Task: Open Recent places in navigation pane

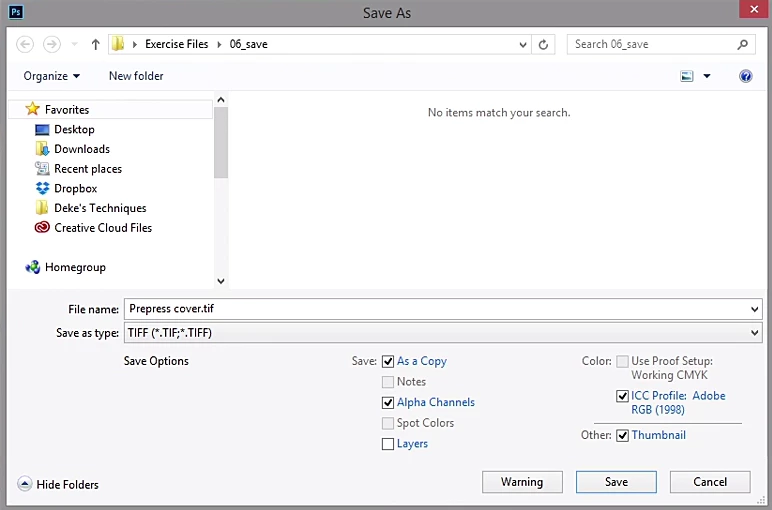Action: click(x=88, y=169)
